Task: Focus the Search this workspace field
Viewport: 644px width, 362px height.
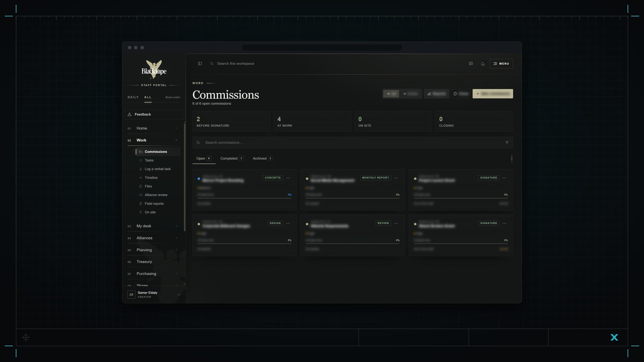Action: pyautogui.click(x=235, y=64)
